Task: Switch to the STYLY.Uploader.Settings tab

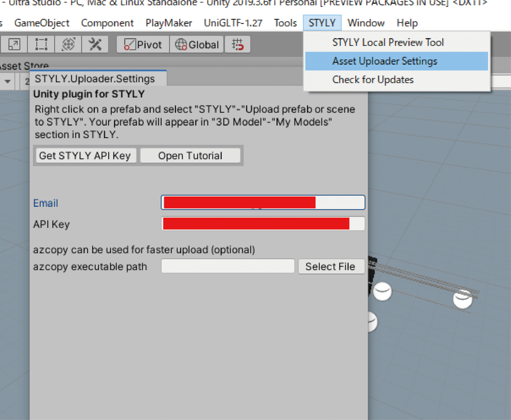Action: [94, 78]
